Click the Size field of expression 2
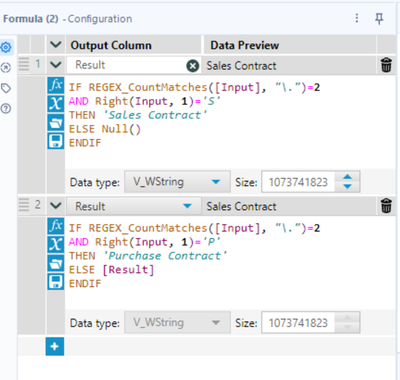This screenshot has width=400, height=380. click(298, 323)
